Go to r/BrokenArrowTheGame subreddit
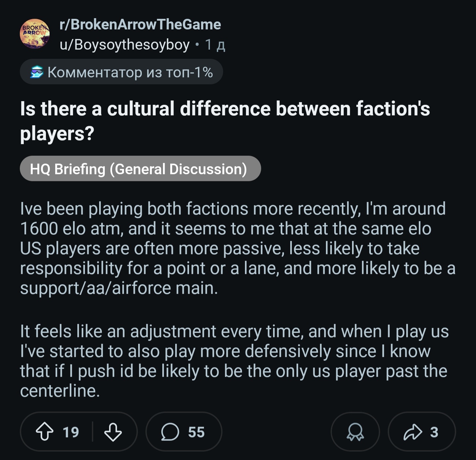This screenshot has height=460, width=476. click(140, 24)
